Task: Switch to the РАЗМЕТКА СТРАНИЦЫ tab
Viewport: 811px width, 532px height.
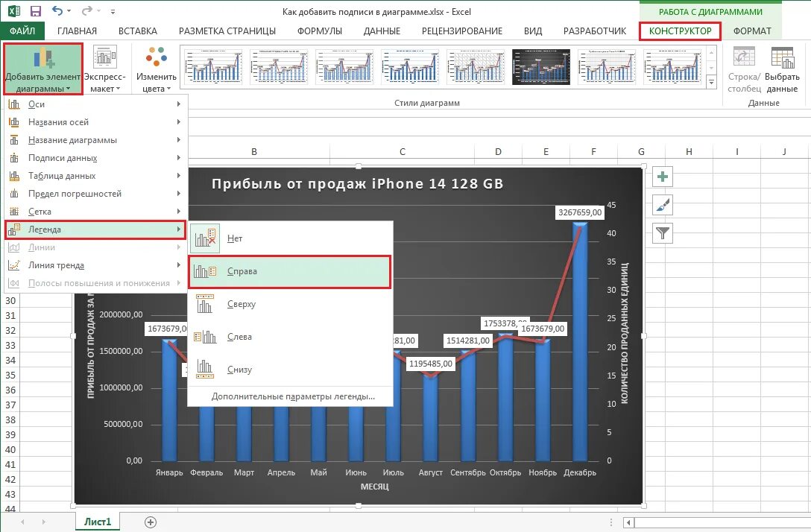Action: coord(227,31)
